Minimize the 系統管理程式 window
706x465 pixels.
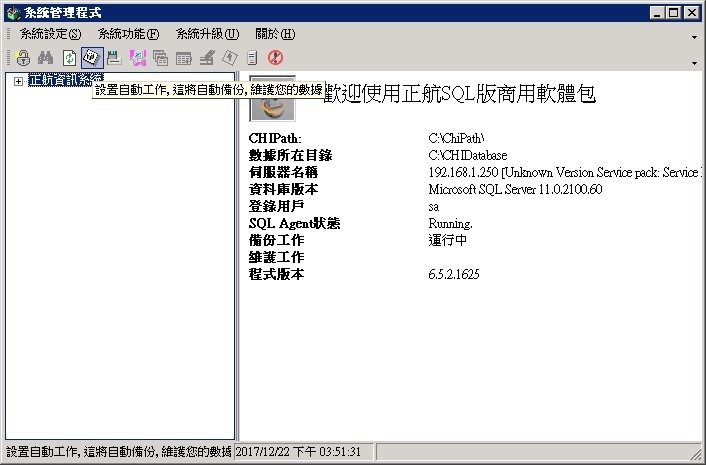click(657, 13)
